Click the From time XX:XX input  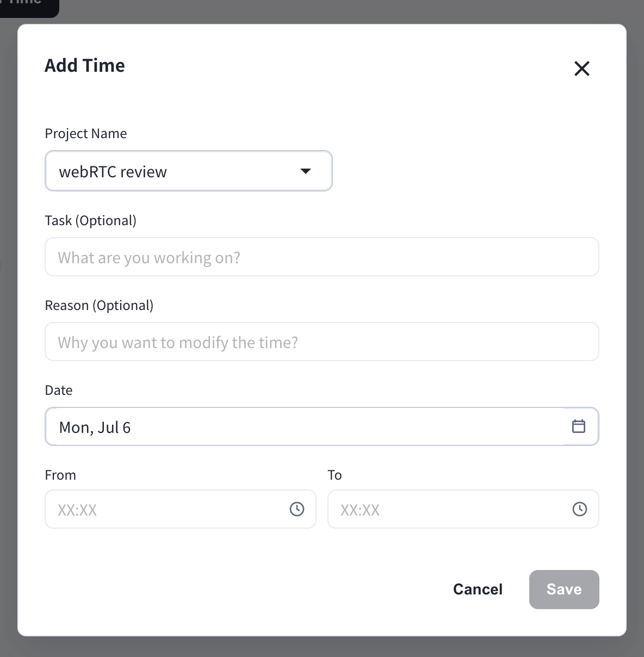pos(181,509)
